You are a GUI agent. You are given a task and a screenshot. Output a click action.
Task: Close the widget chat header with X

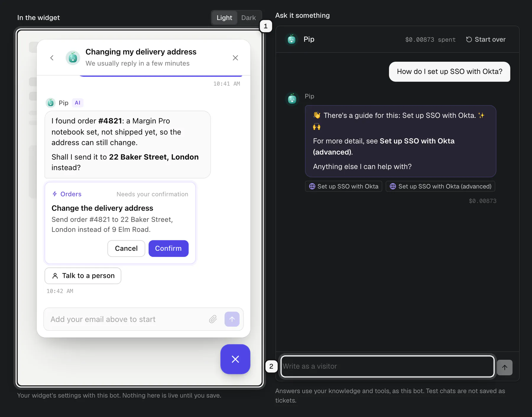[235, 58]
